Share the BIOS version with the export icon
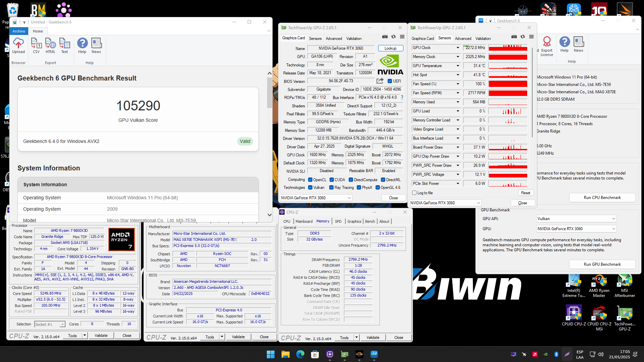Image resolution: width=644 pixels, height=362 pixels. [x=380, y=81]
